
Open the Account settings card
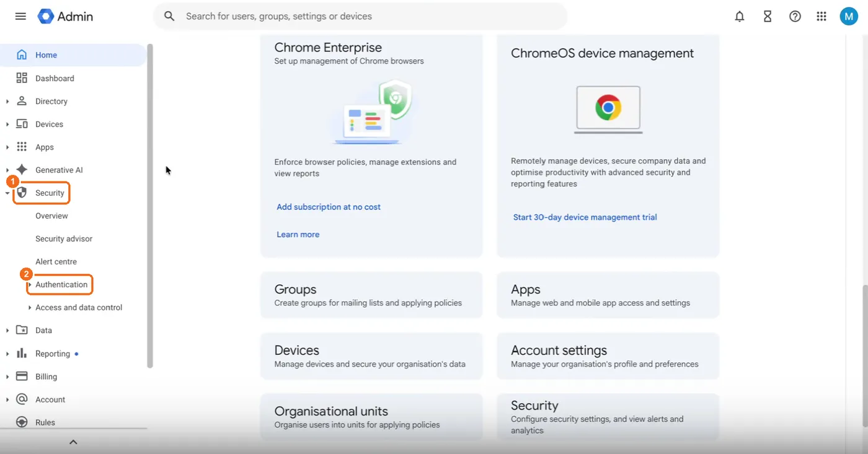(x=608, y=356)
